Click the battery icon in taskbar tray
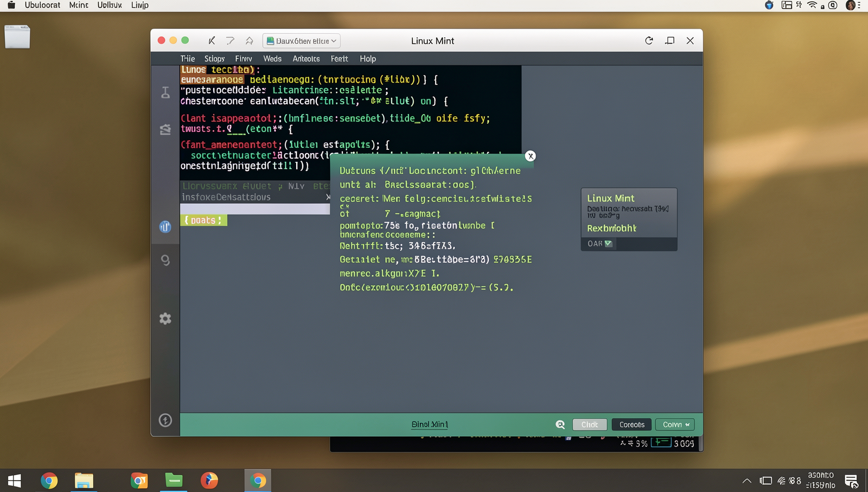Viewport: 868px width, 492px height. point(765,481)
